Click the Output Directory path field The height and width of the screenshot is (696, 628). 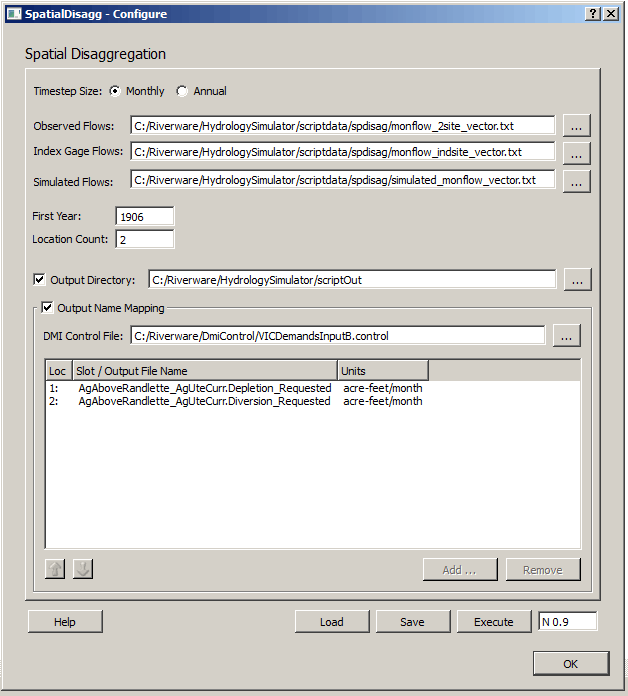(352, 279)
